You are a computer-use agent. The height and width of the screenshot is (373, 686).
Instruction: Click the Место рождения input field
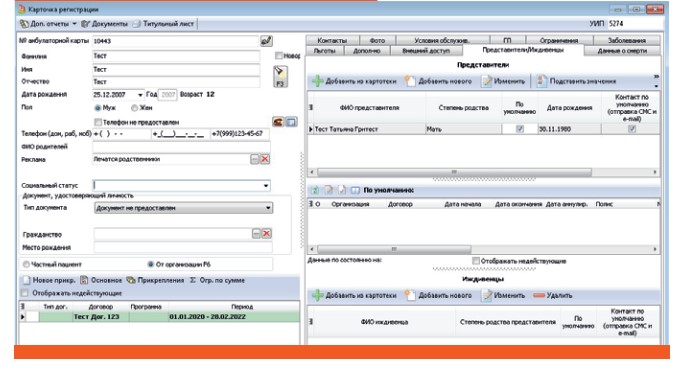pos(183,248)
